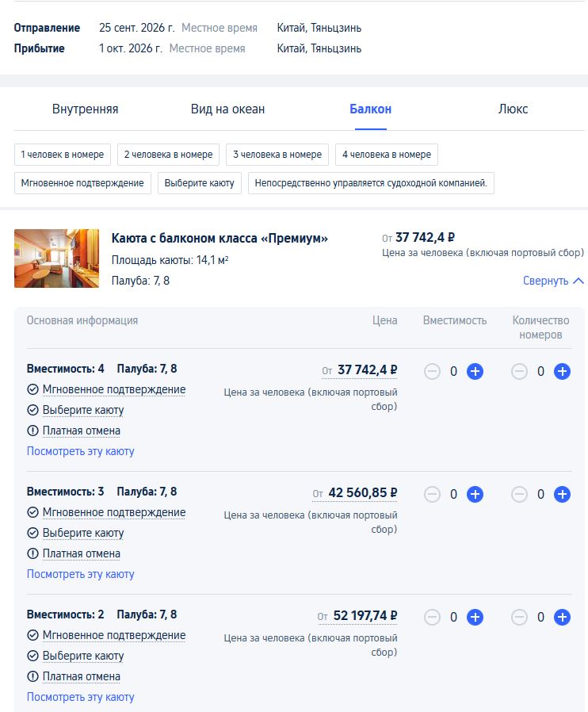Decrease room quantity in the Вместимость: 3 row
Viewport: 588px width, 712px height.
519,494
